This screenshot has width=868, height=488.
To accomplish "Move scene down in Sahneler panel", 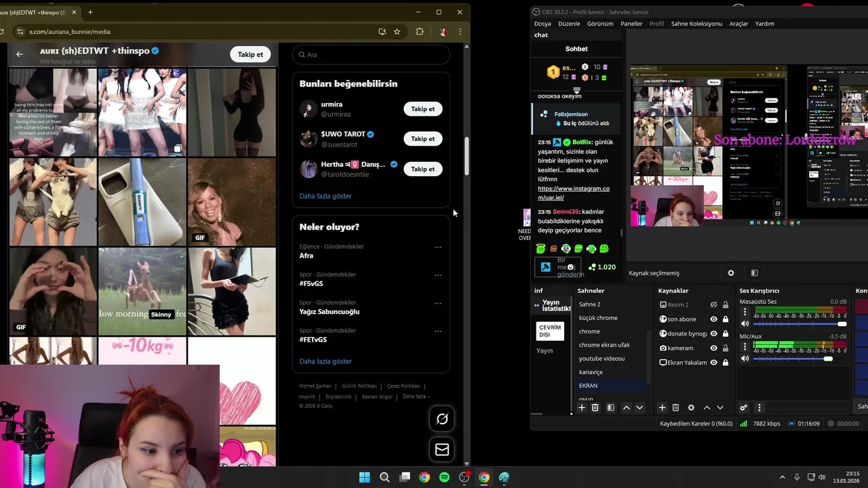I will click(x=639, y=407).
